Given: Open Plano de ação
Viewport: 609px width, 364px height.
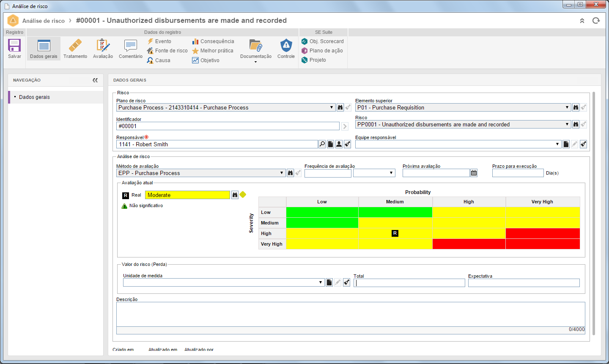Looking at the screenshot, I should (x=322, y=51).
